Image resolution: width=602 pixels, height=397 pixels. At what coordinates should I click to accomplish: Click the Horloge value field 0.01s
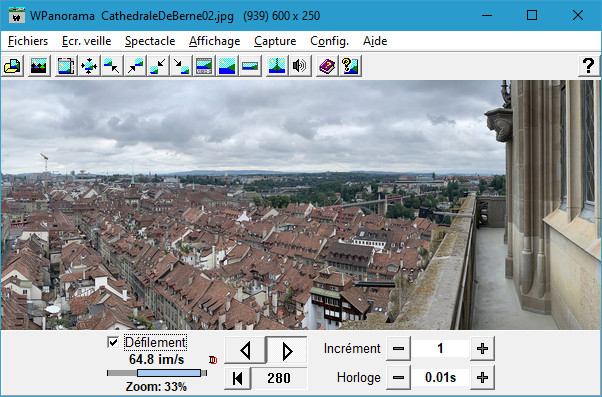[x=440, y=378]
